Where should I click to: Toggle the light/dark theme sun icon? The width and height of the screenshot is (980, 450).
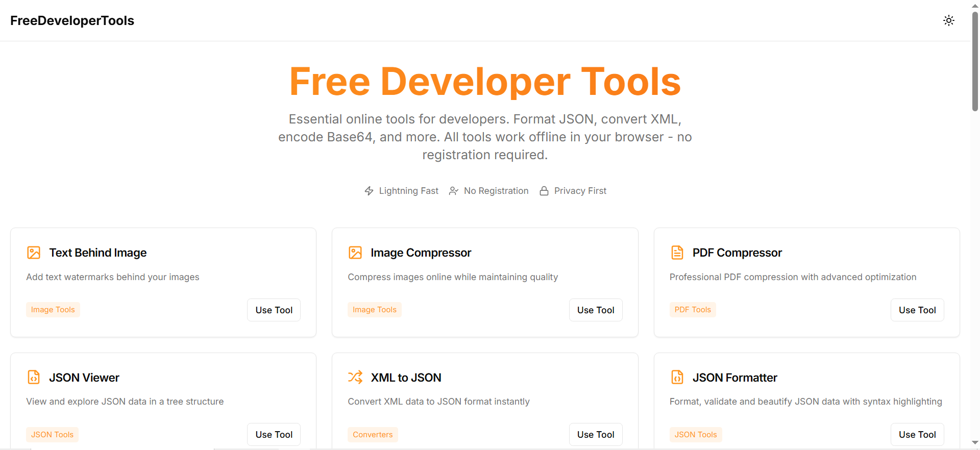pos(948,20)
